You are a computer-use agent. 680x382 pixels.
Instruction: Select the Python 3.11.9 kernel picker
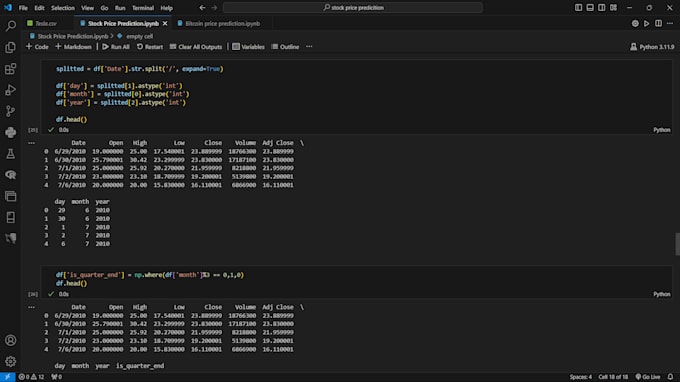[x=652, y=46]
